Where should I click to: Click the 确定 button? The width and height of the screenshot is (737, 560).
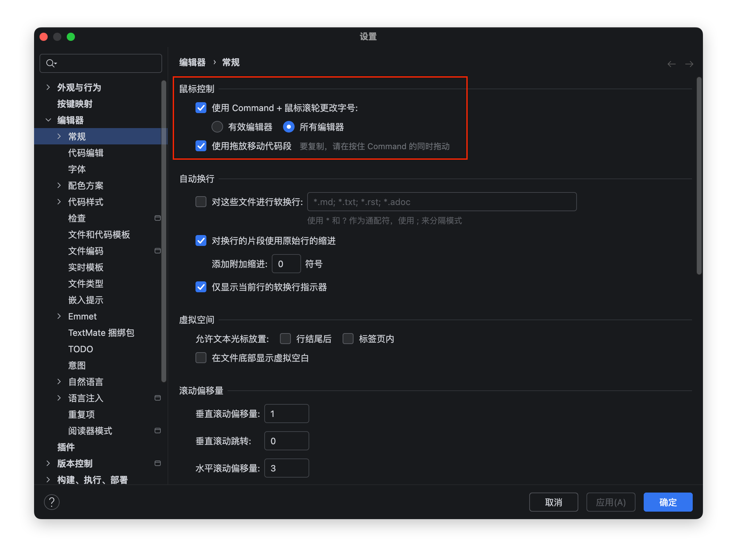pos(668,502)
